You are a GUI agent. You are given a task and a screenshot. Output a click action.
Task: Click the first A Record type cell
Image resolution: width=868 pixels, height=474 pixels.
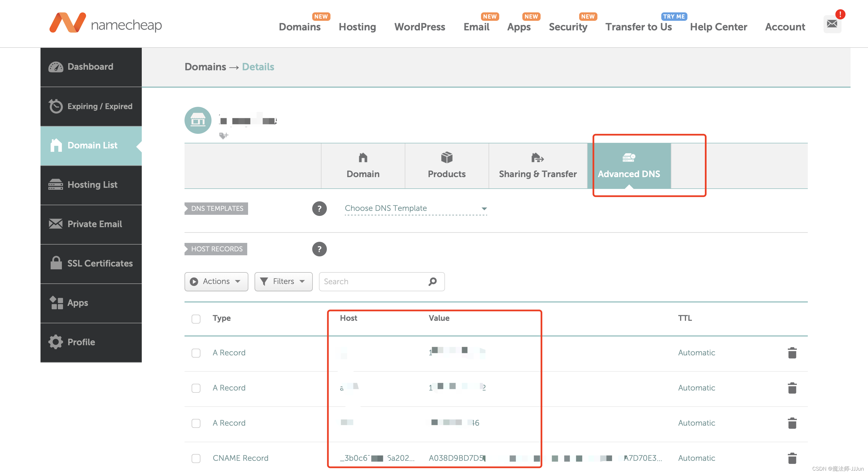[229, 353]
